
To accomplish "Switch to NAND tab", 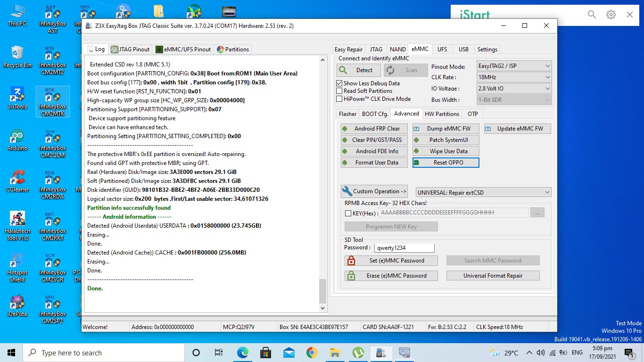I will 398,49.
